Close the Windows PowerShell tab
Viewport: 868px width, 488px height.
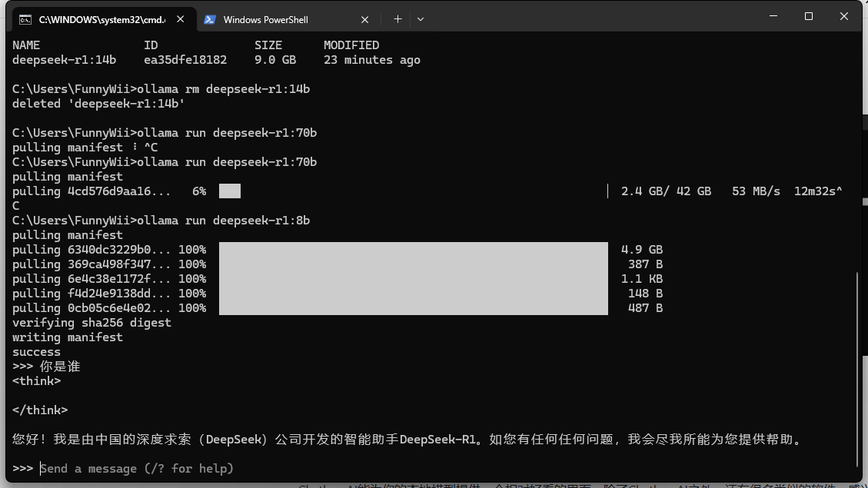point(364,19)
